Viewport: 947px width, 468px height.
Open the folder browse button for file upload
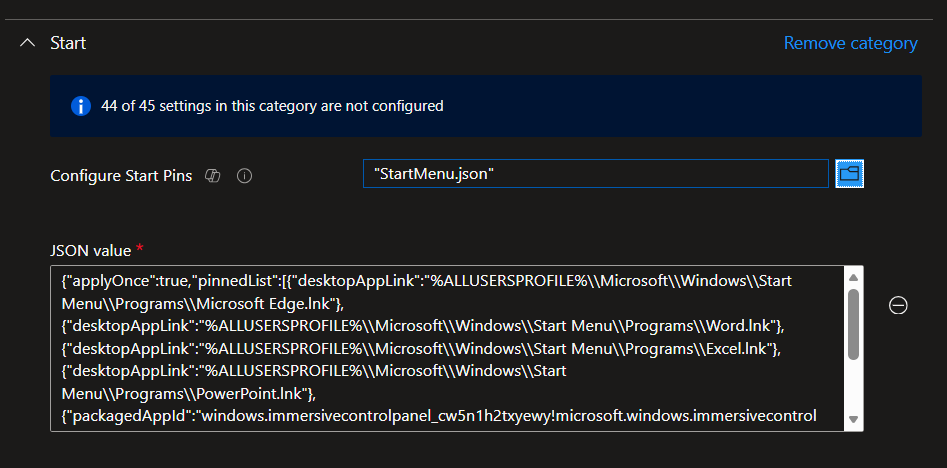(x=849, y=174)
